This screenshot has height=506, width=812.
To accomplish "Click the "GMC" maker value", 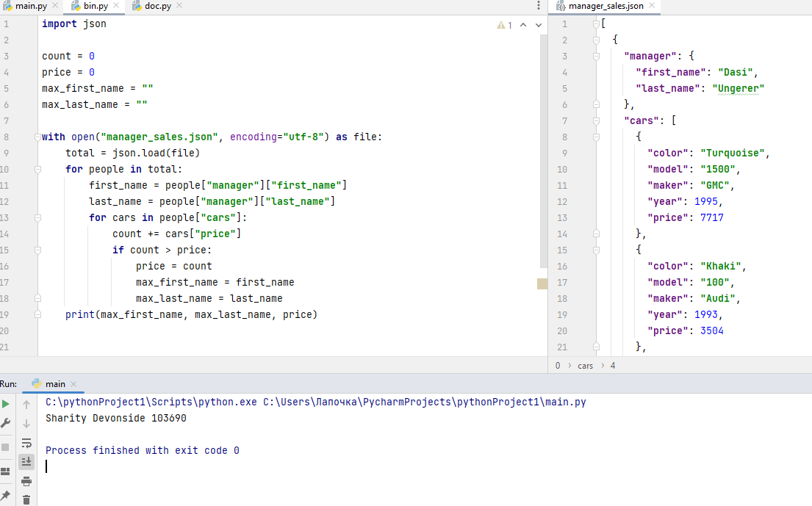I will (x=715, y=185).
